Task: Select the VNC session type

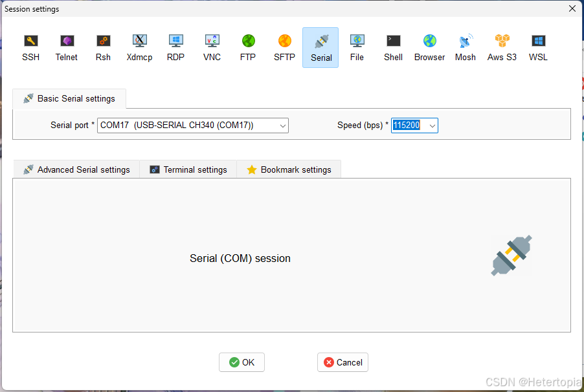Action: (x=212, y=48)
